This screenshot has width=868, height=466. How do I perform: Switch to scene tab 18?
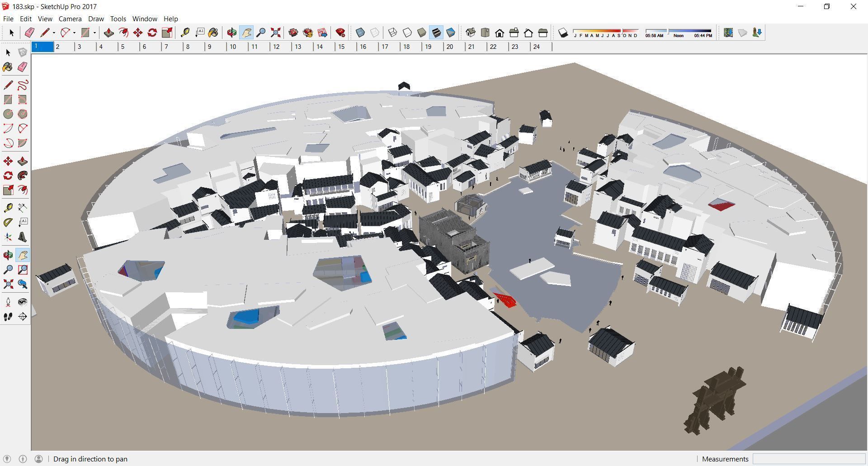(x=412, y=47)
